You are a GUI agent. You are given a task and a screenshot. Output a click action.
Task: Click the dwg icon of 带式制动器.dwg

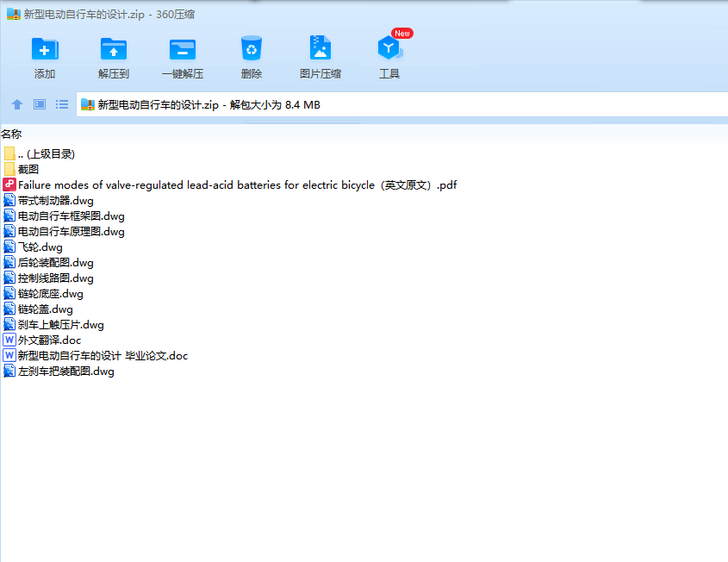(x=9, y=201)
